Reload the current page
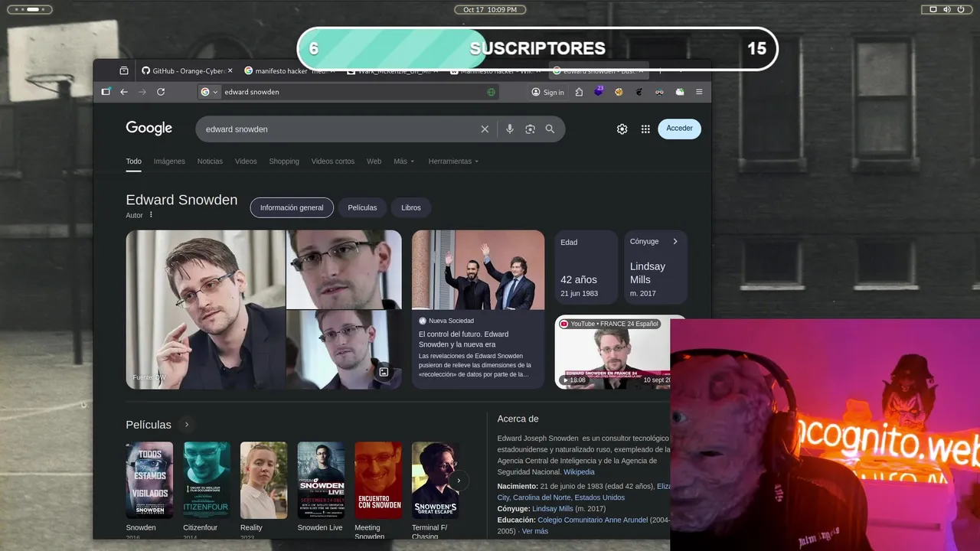 point(161,92)
